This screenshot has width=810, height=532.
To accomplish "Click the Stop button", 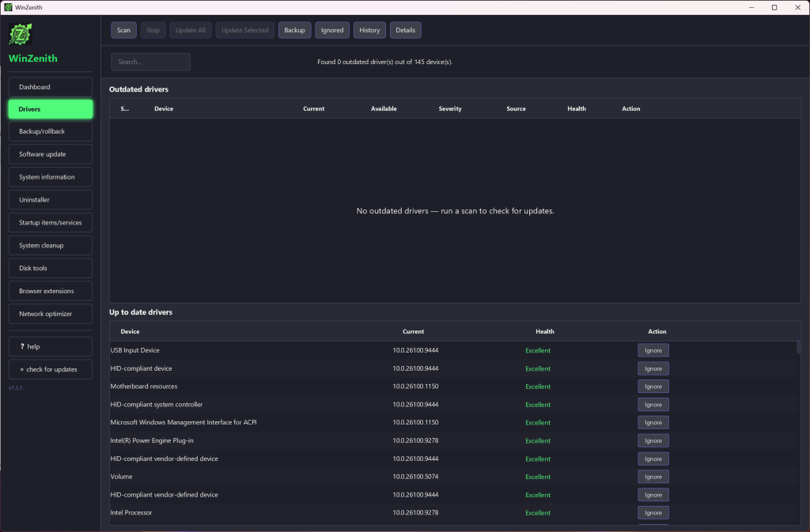I will pos(153,30).
